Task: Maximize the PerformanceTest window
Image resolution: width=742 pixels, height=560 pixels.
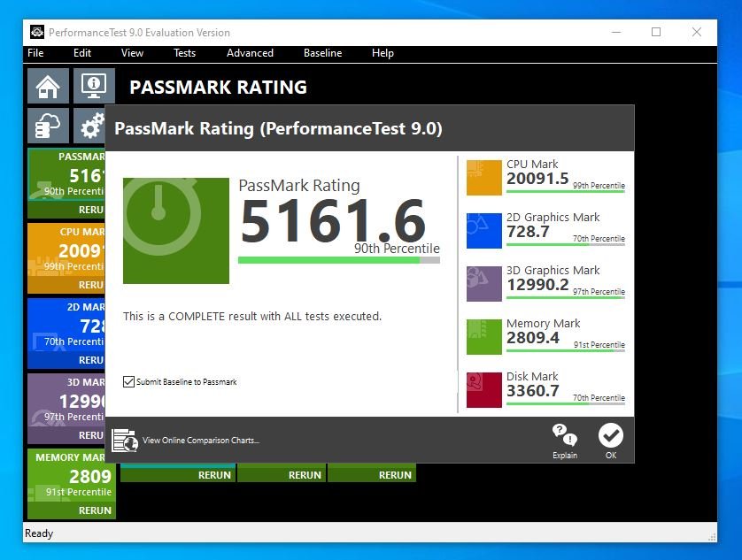Action: tap(656, 32)
